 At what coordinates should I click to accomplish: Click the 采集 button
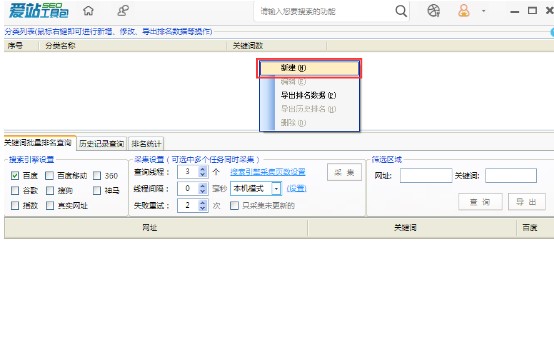(344, 172)
